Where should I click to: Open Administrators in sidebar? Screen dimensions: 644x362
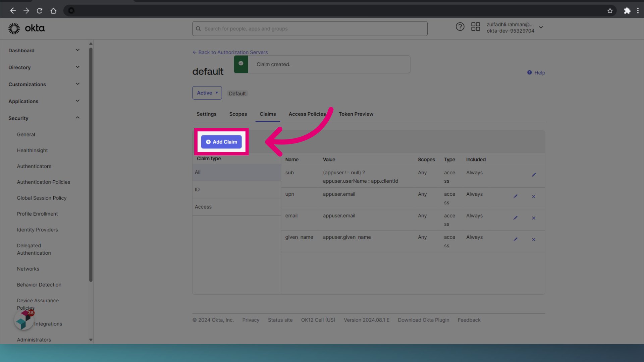pyautogui.click(x=34, y=340)
